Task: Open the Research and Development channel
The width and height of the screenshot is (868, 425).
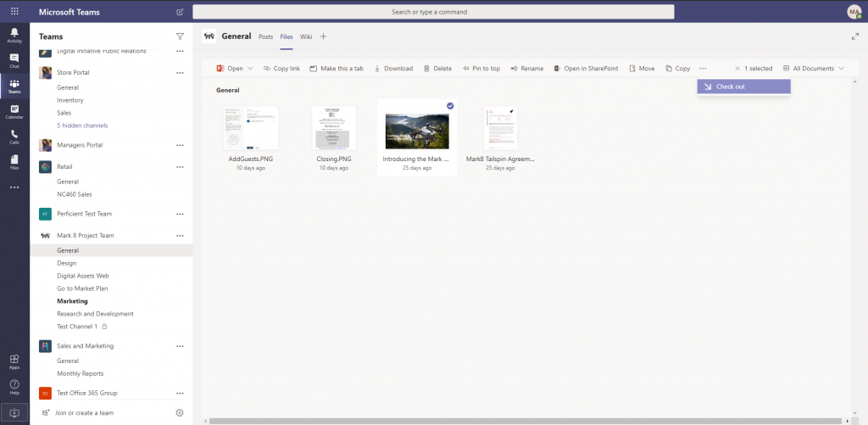Action: coord(95,314)
